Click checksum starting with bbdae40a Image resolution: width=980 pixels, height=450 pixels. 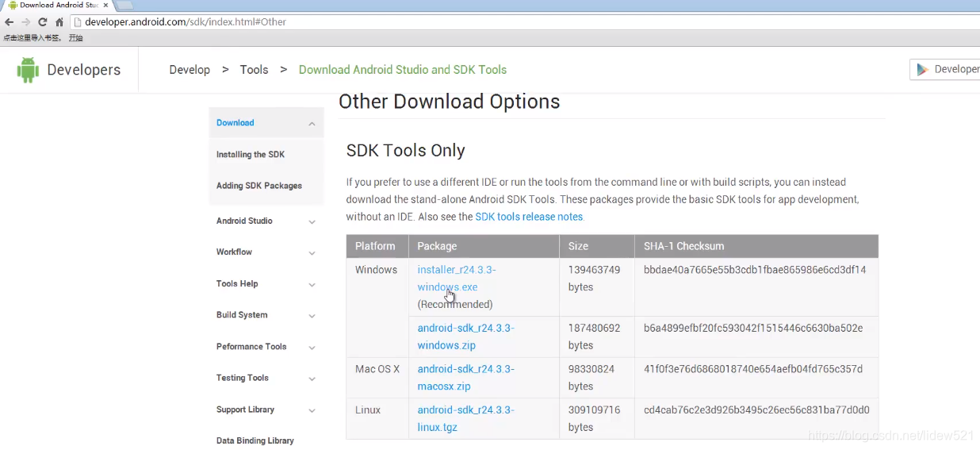pos(755,270)
